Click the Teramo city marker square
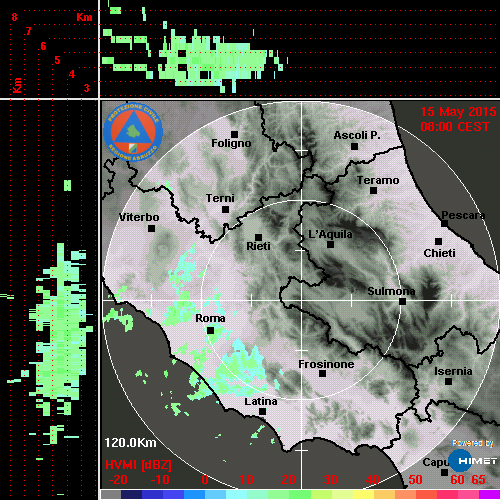Screen dimensions: 500x500 tap(373, 190)
